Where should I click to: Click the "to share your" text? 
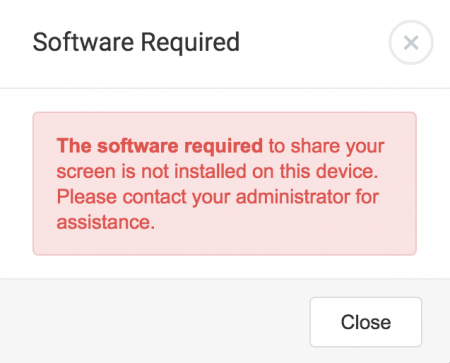tap(326, 146)
